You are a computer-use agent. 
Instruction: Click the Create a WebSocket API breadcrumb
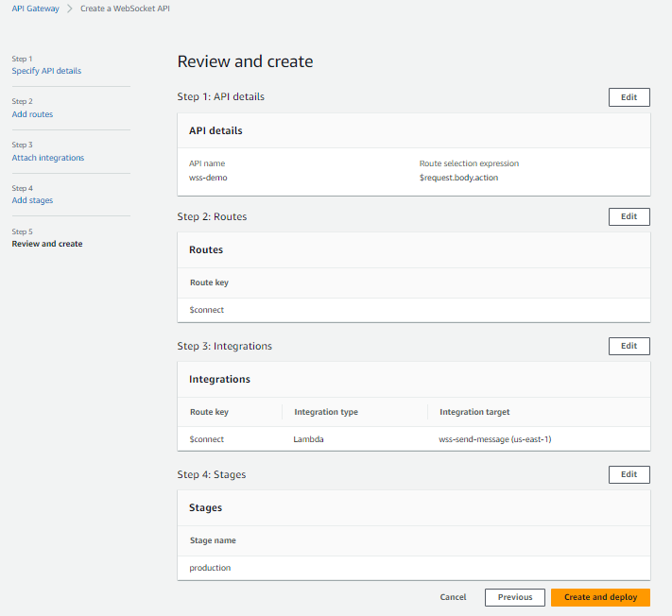pos(125,9)
